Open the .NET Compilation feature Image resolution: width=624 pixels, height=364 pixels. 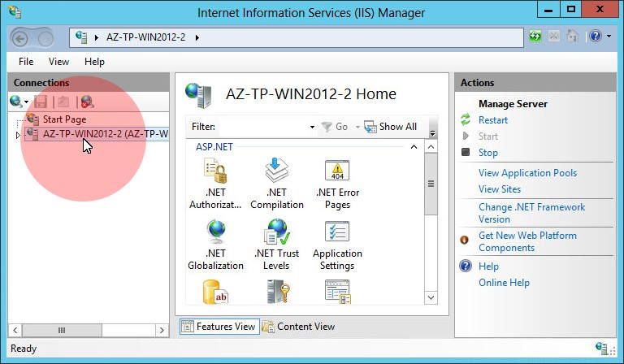(276, 171)
